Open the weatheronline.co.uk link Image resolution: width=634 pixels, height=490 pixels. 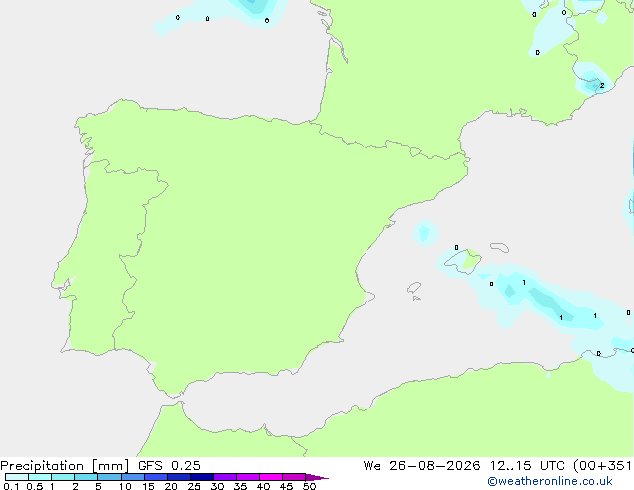point(550,481)
